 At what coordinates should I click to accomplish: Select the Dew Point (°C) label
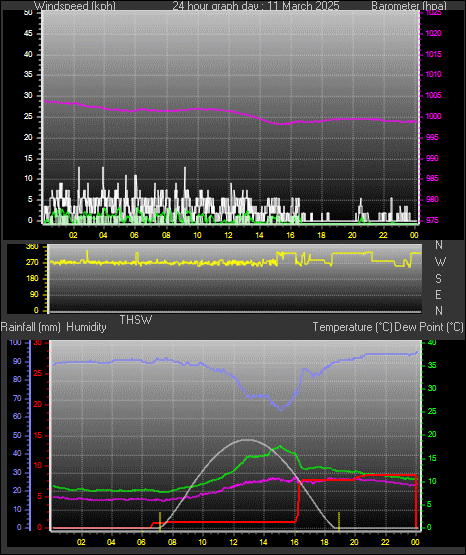[428, 327]
